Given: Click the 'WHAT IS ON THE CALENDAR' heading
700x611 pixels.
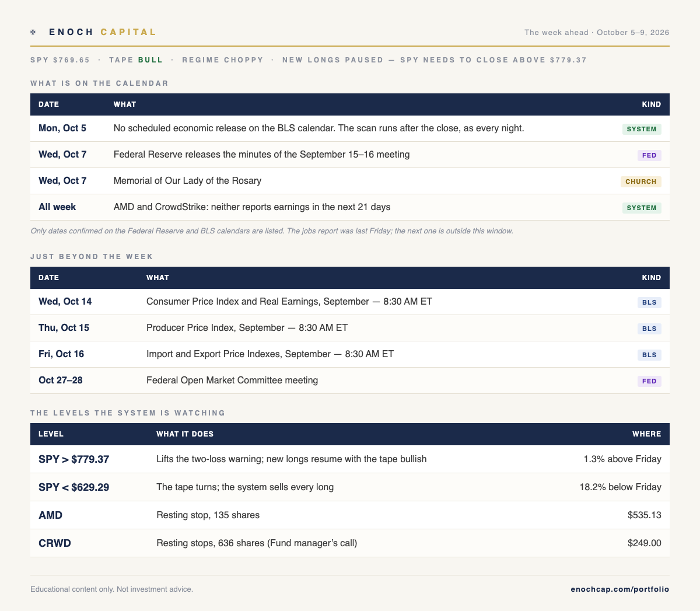Looking at the screenshot, I should tap(99, 83).
